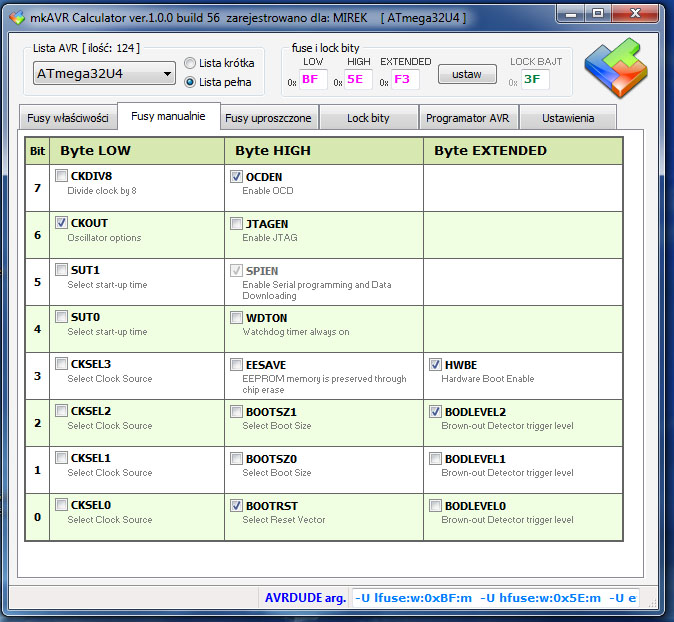Enable the CKDIV8 checkbox
The width and height of the screenshot is (674, 622).
click(61, 175)
